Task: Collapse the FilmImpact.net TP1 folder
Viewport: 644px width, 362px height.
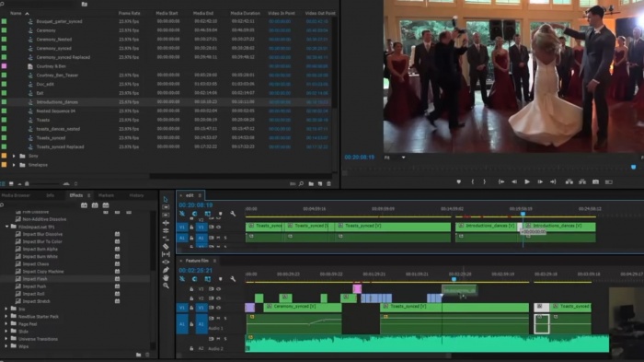Action: [x=7, y=227]
